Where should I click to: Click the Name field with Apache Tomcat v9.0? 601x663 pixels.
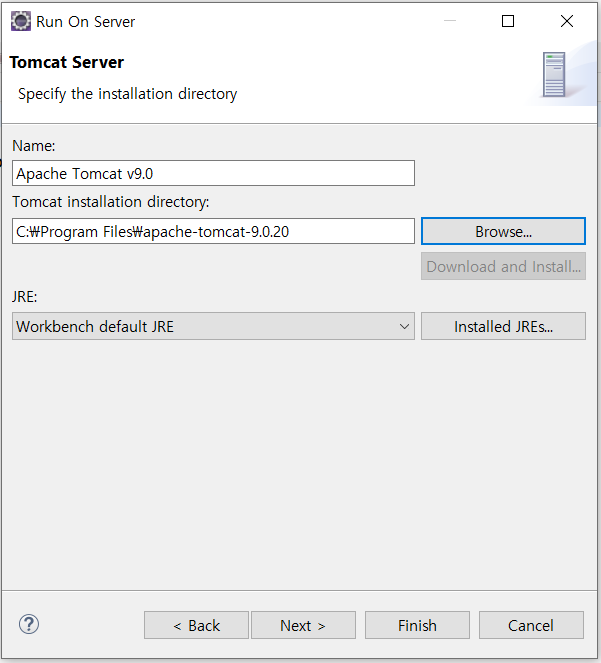coord(213,173)
